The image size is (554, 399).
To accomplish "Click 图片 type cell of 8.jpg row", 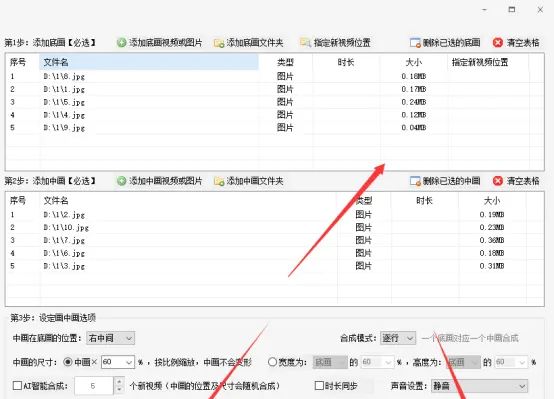I will pyautogui.click(x=285, y=76).
